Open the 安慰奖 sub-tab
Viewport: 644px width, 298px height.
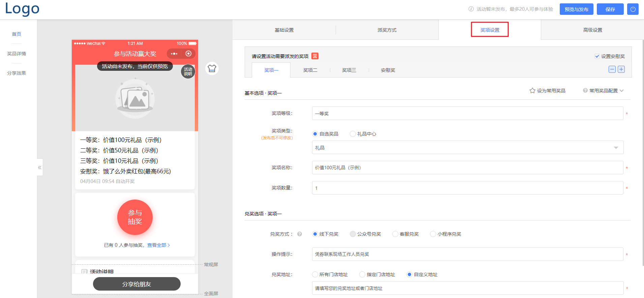(388, 70)
